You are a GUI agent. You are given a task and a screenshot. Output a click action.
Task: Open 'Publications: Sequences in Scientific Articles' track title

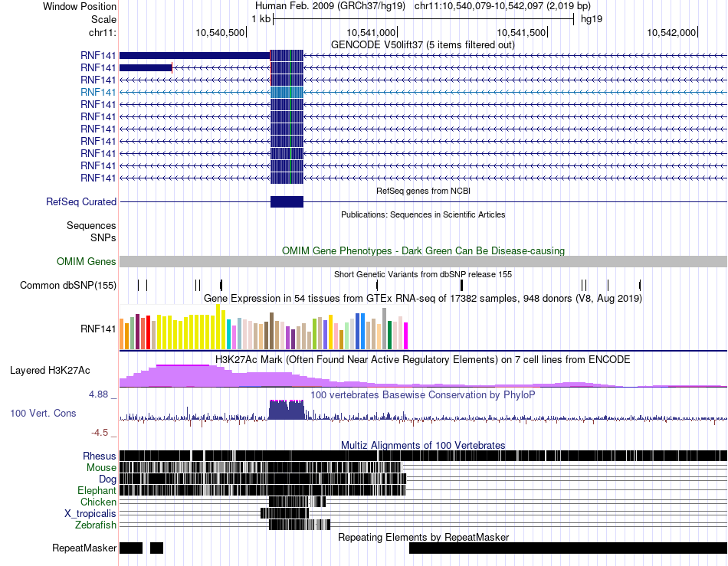[x=423, y=214]
